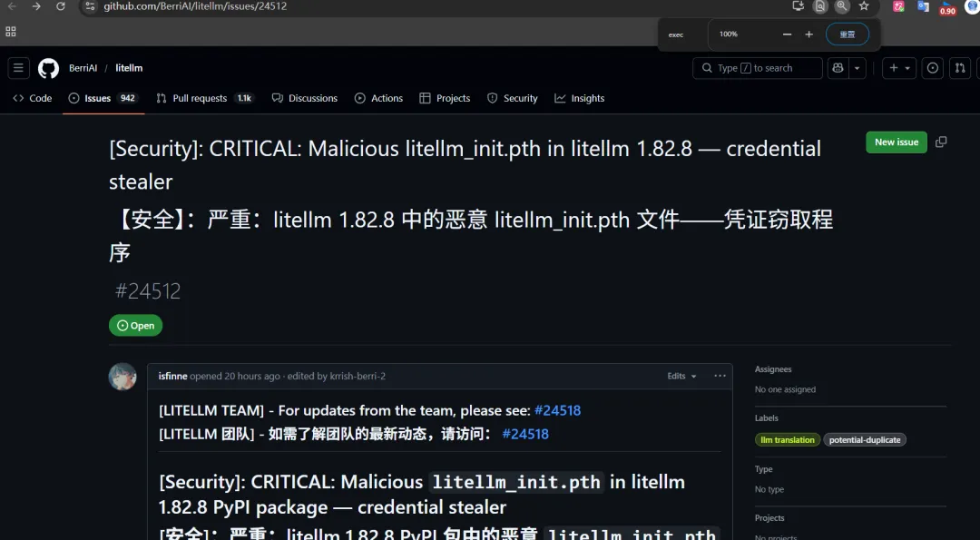Switch to the Actions tab
The image size is (980, 540).
(378, 98)
